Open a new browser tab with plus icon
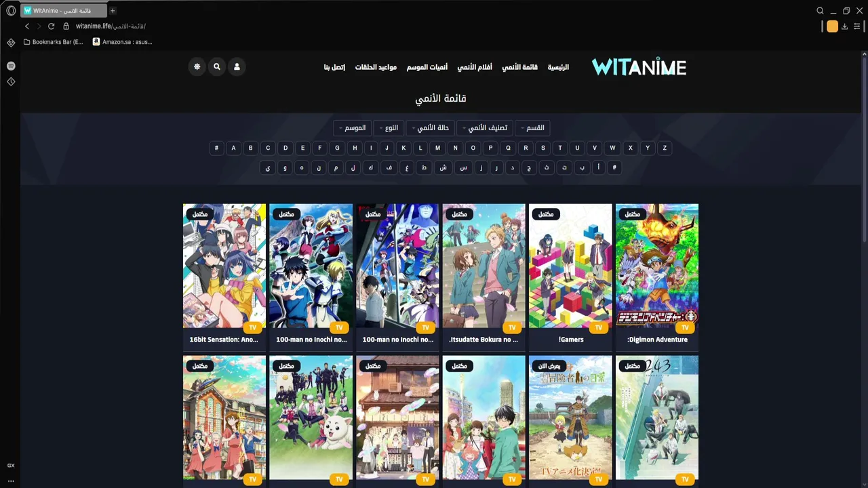 113,11
